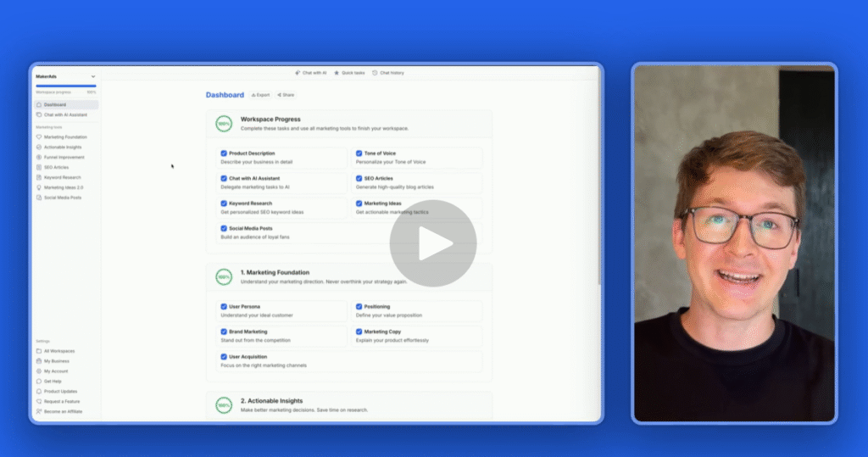The image size is (868, 457).
Task: Toggle the User Persona checkbox
Action: (x=223, y=306)
